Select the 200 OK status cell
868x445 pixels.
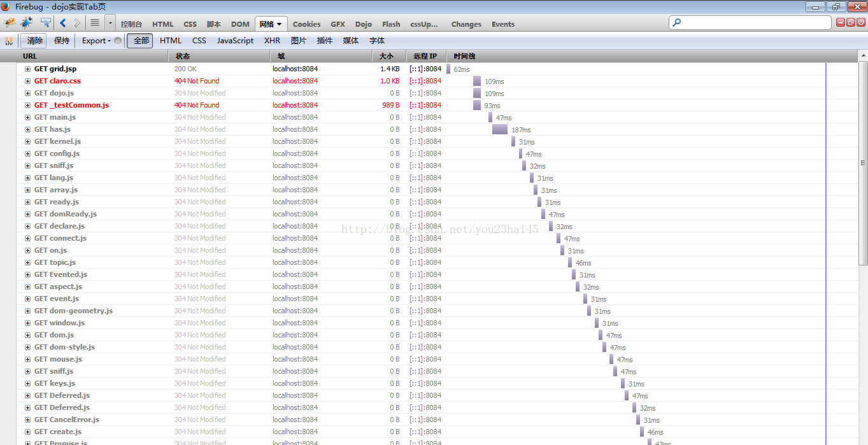[x=185, y=69]
